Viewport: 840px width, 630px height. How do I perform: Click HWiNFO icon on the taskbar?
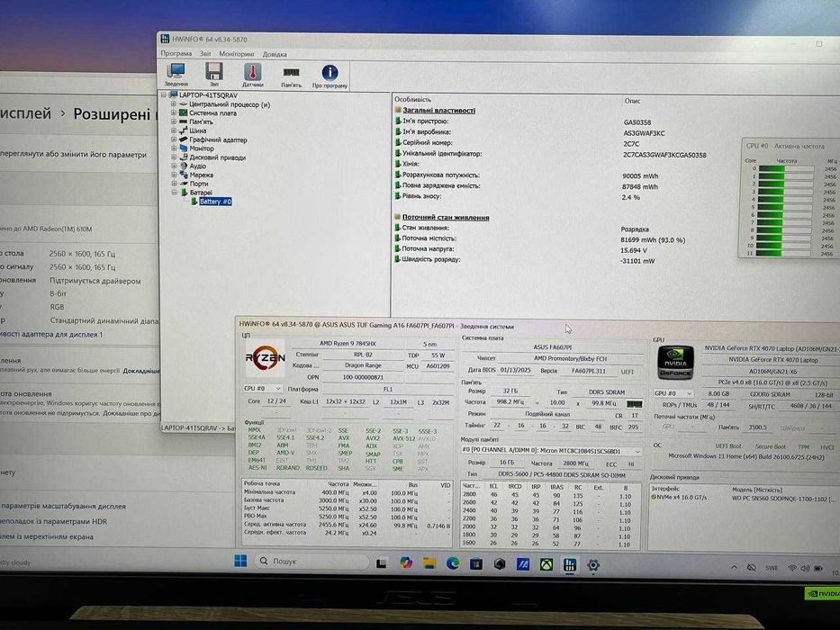tap(570, 564)
